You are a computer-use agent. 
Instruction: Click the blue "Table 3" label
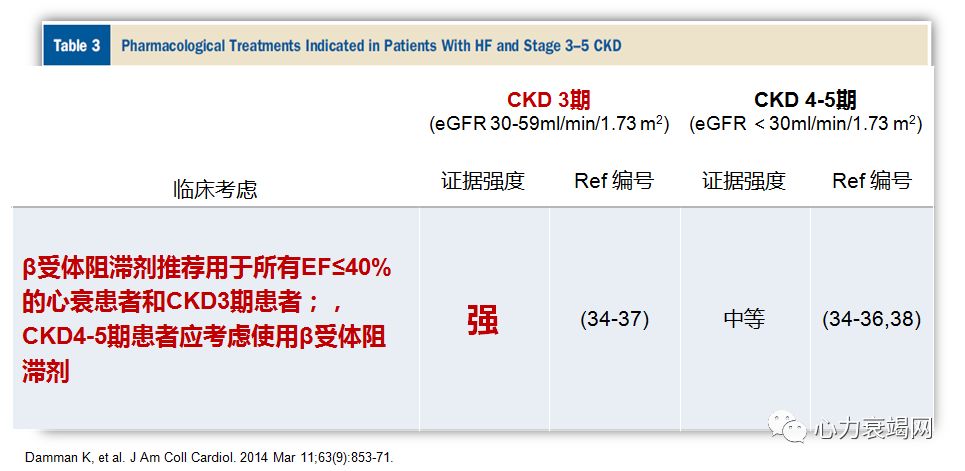click(76, 46)
